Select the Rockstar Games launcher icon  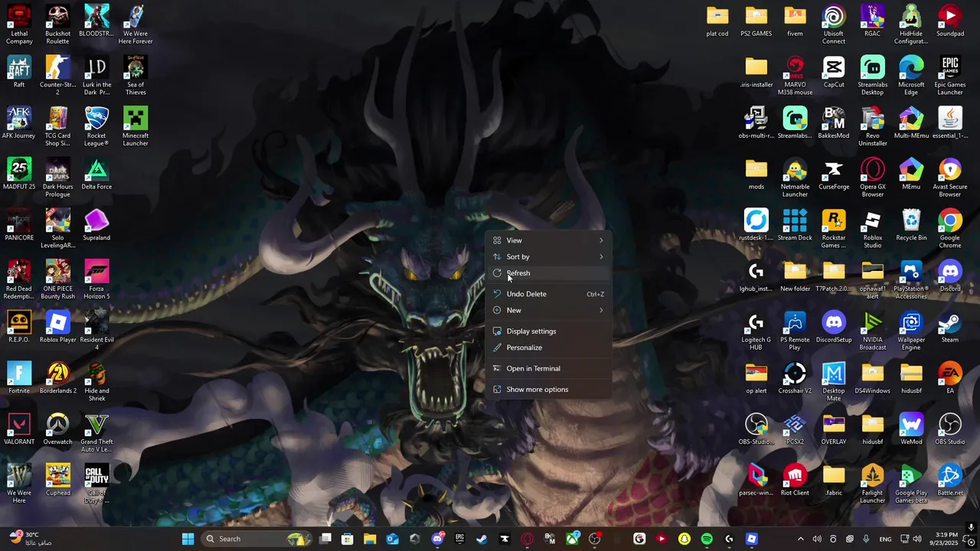coord(834,229)
